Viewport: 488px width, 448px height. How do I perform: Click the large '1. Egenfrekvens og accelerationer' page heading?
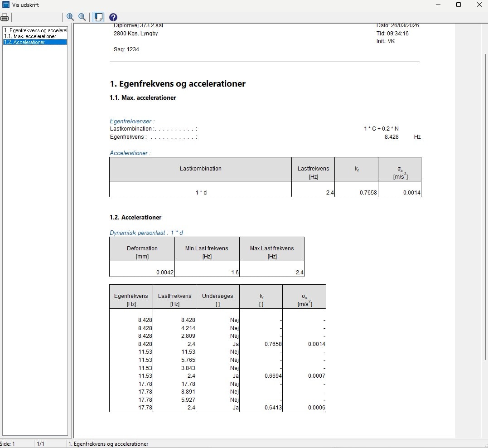click(x=178, y=84)
